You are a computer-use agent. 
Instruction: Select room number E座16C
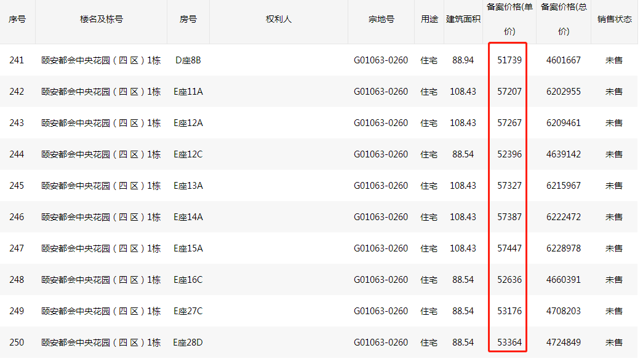click(188, 280)
